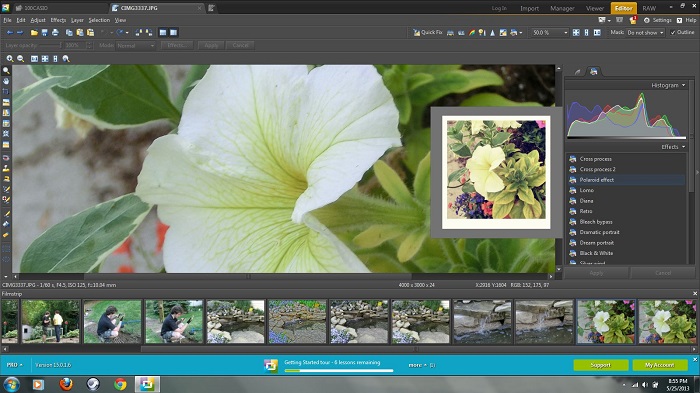Screen dimensions: 700x393
Task: Click the zoom-to-fit icon next to the 50.0 % box
Action: pyautogui.click(x=576, y=33)
